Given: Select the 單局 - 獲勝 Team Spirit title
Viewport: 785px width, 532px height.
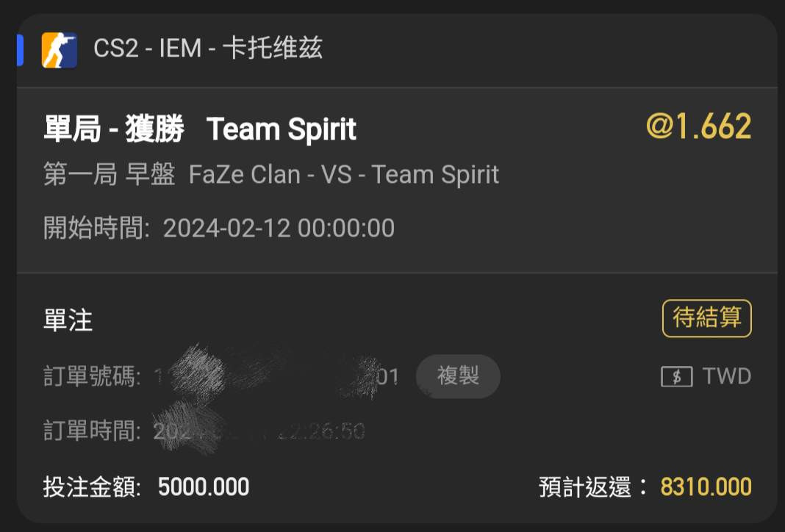Looking at the screenshot, I should [200, 129].
